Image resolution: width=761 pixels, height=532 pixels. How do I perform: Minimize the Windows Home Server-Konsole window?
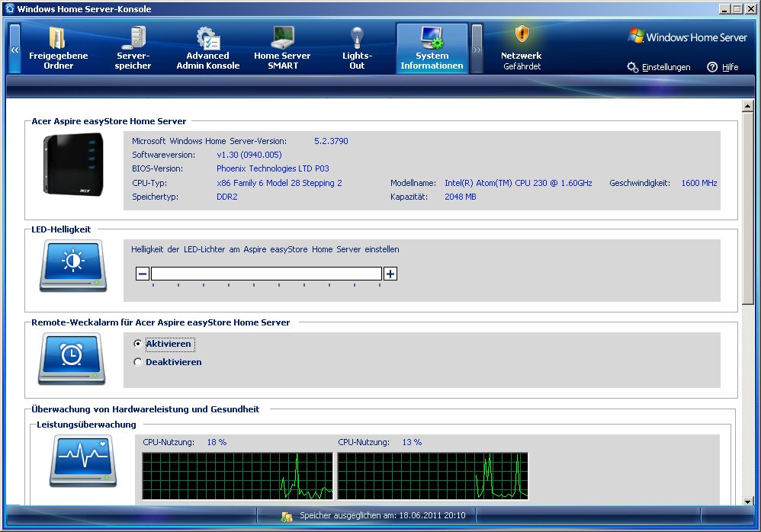724,8
